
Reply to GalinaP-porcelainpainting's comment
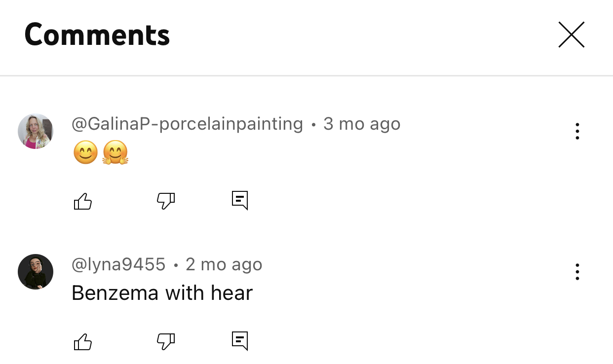point(240,201)
